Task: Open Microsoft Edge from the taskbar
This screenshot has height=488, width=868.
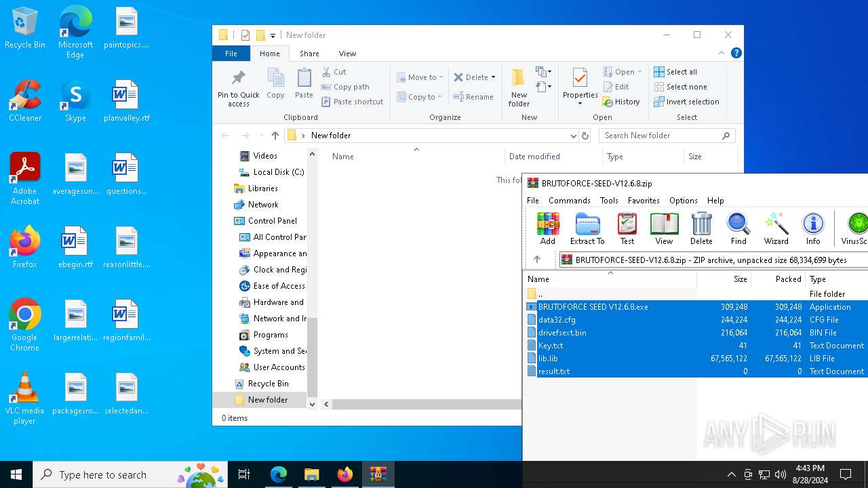Action: click(x=279, y=474)
